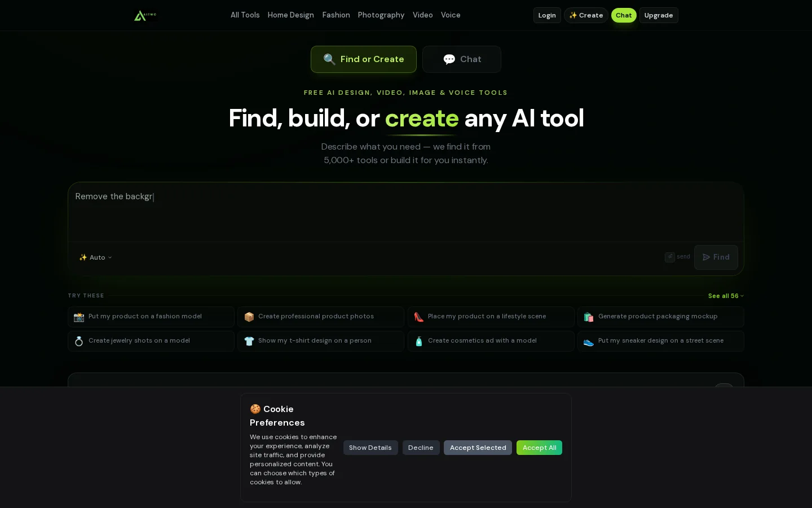
Task: Open the Fashion menu
Action: (336, 15)
